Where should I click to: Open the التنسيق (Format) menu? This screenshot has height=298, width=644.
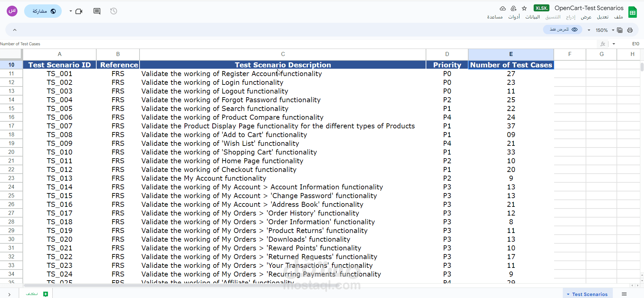[x=553, y=17]
